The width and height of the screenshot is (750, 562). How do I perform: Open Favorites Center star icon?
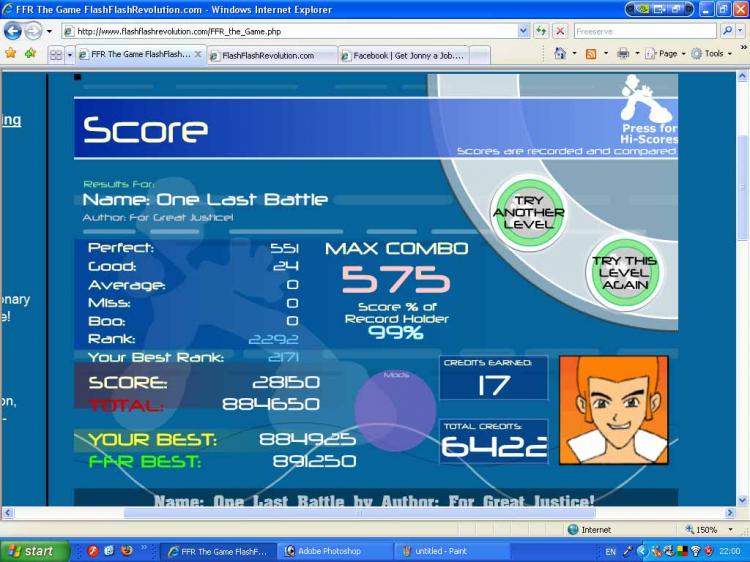coord(11,54)
